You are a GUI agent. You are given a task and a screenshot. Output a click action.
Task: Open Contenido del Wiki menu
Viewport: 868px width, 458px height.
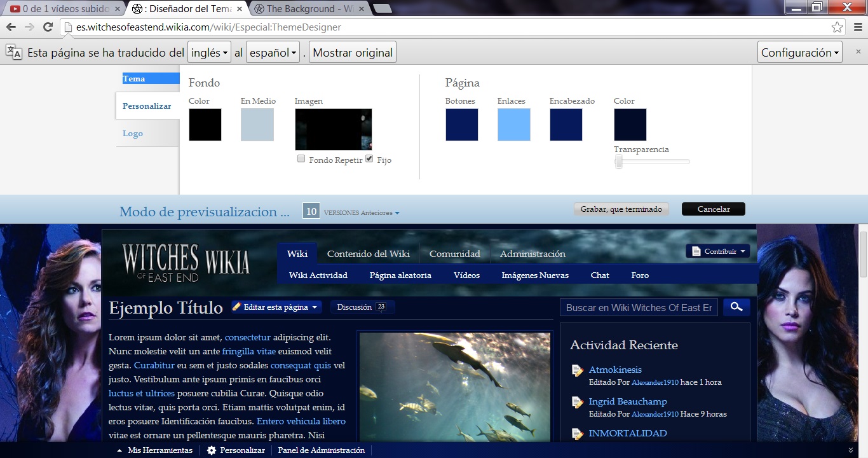coord(369,254)
